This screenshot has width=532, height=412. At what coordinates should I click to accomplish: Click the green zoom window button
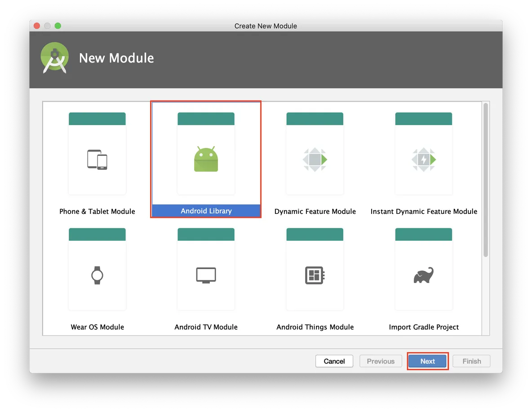tap(58, 26)
